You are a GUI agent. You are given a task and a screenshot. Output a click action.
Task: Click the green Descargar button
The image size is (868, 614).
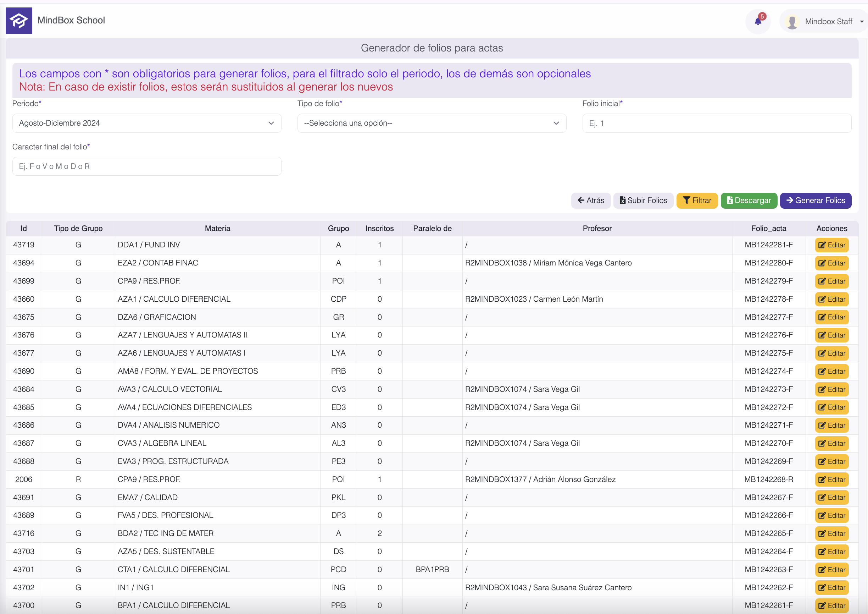(x=749, y=201)
